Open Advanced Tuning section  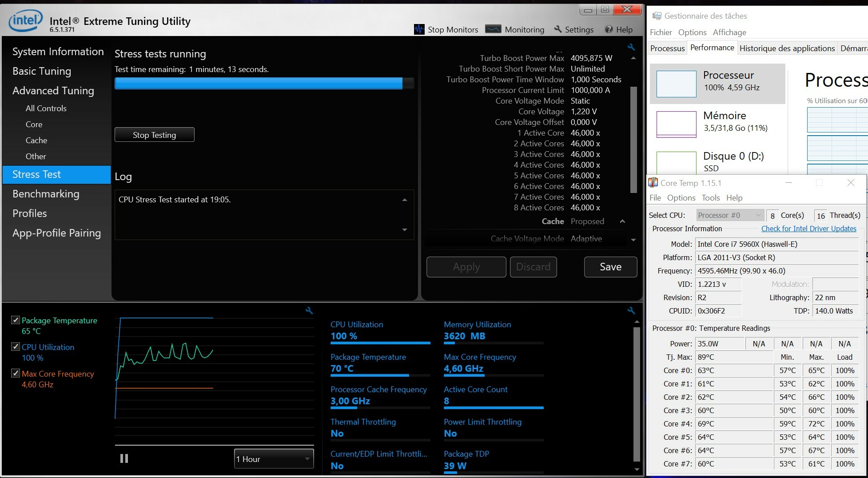[x=53, y=91]
